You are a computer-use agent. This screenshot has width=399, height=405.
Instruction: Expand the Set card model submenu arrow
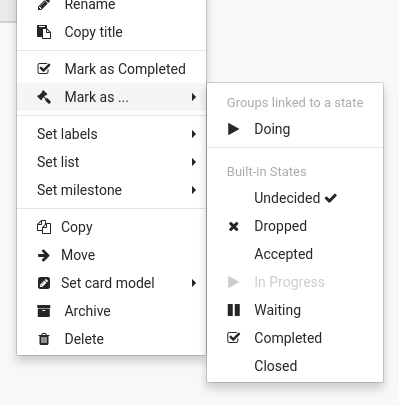coord(194,283)
